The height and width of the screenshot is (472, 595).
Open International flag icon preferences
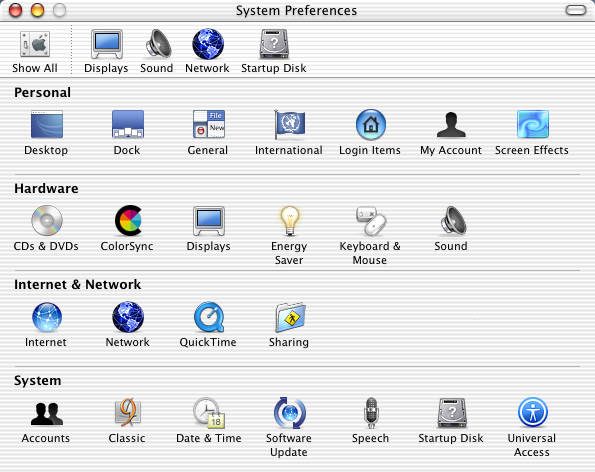click(x=290, y=124)
